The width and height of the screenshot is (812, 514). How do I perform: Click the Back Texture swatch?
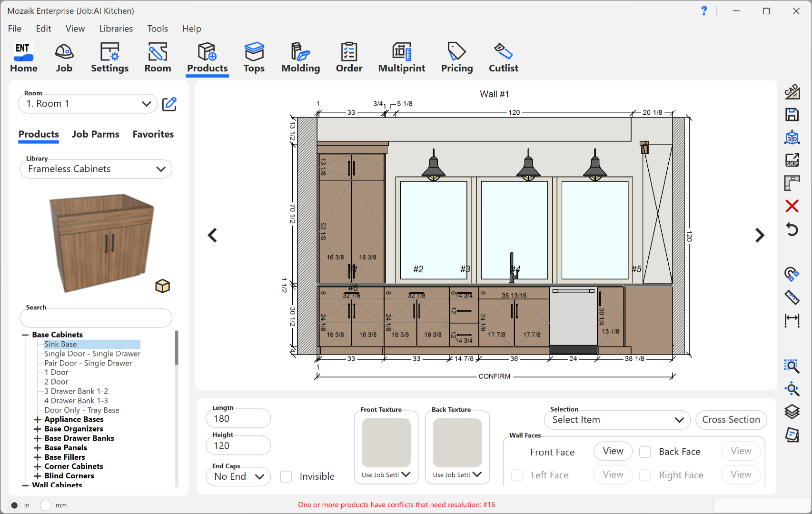457,443
